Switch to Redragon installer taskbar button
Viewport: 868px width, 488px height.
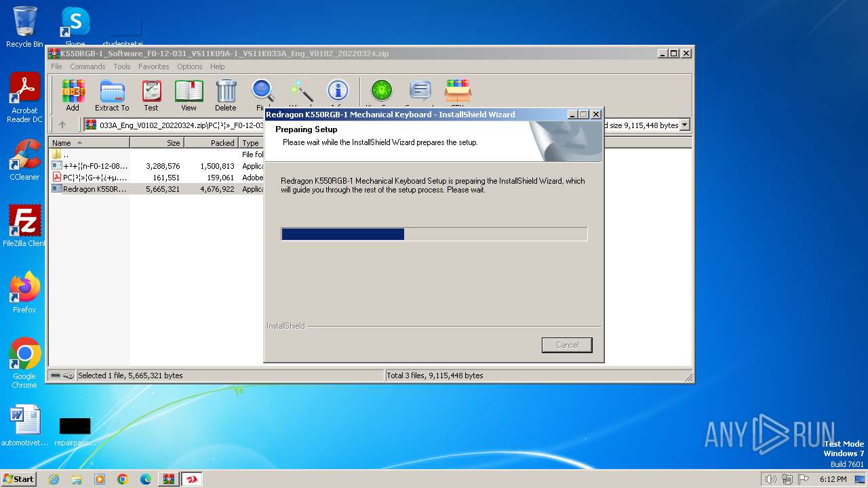click(192, 479)
